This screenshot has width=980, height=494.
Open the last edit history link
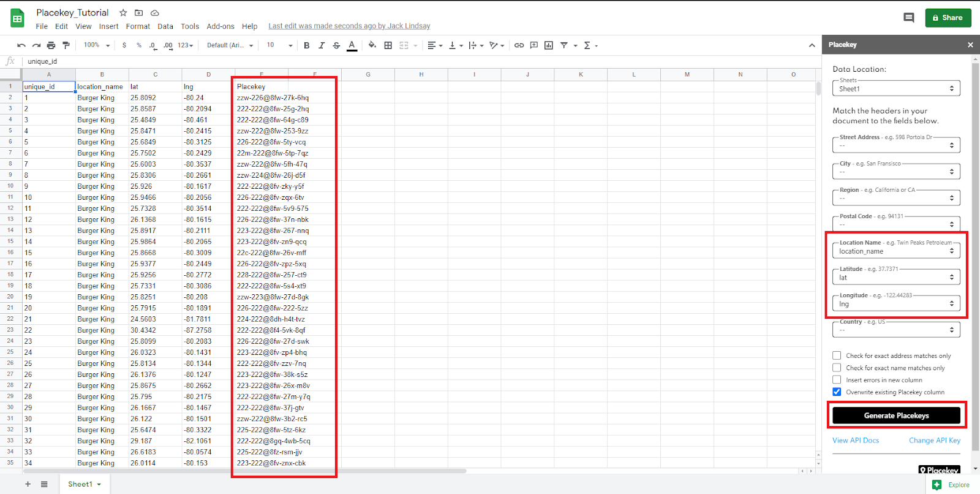tap(349, 26)
